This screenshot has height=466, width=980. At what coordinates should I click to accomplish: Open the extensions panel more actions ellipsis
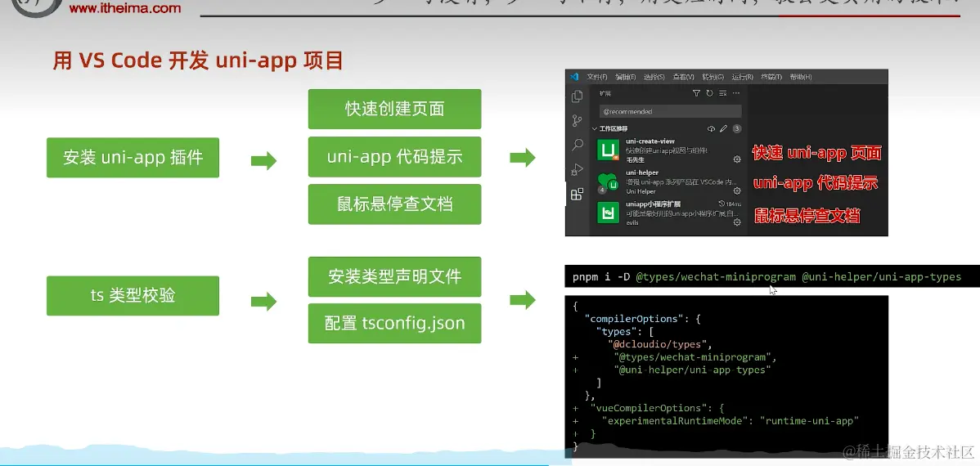tap(736, 93)
